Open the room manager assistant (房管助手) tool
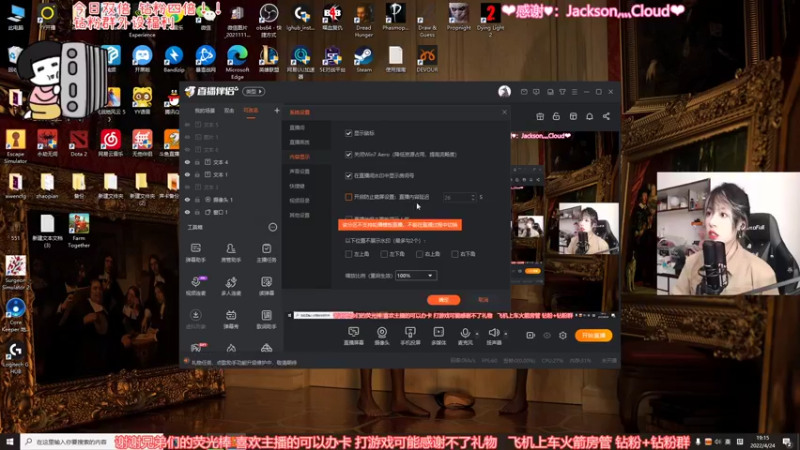 (x=231, y=253)
